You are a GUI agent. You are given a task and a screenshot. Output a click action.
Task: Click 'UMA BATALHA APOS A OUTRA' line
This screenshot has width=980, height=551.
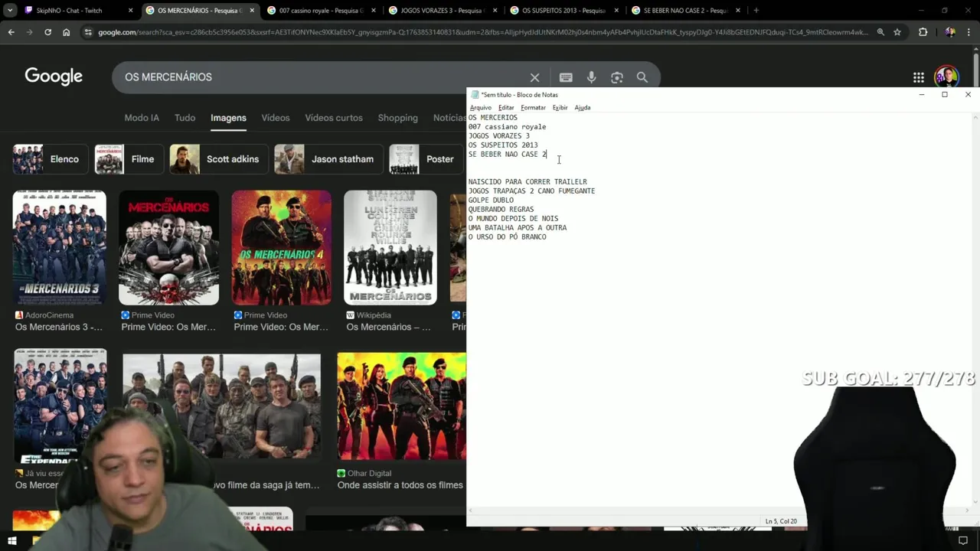coord(517,228)
